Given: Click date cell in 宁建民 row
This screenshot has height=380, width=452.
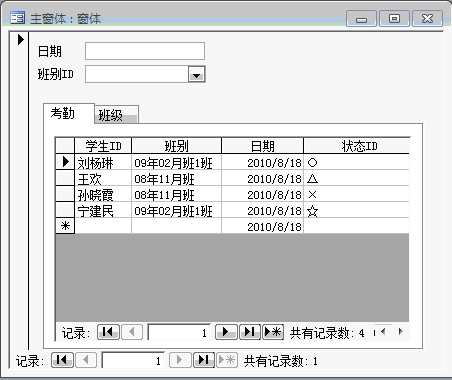Looking at the screenshot, I should tap(263, 211).
